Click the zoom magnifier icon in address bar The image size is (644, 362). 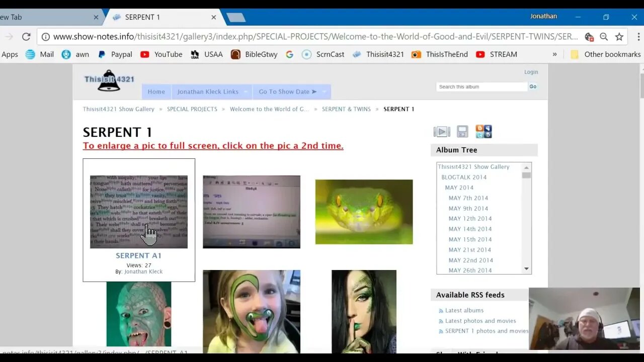(604, 37)
